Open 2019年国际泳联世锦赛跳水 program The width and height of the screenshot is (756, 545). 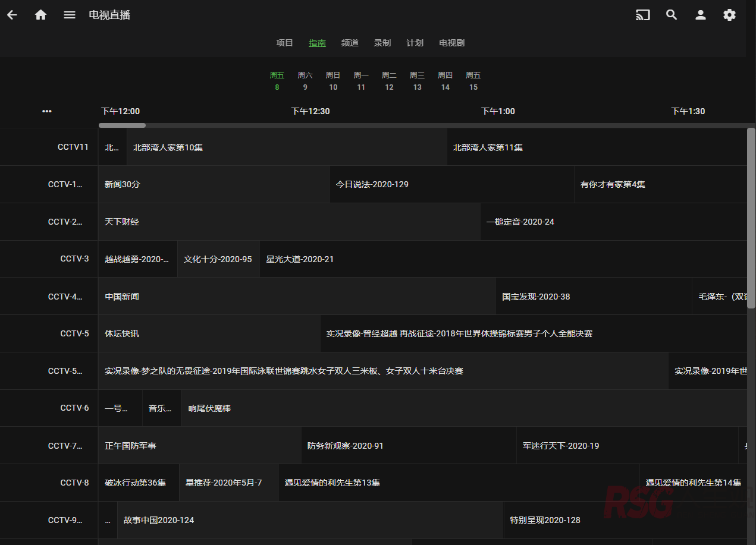click(x=383, y=371)
